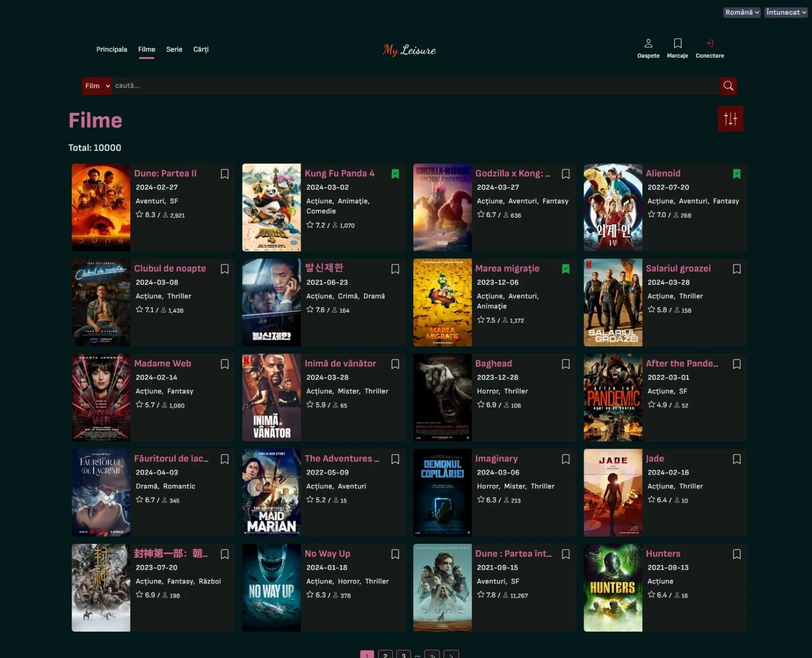812x658 pixels.
Task: Open the Madame Web title link
Action: [162, 363]
